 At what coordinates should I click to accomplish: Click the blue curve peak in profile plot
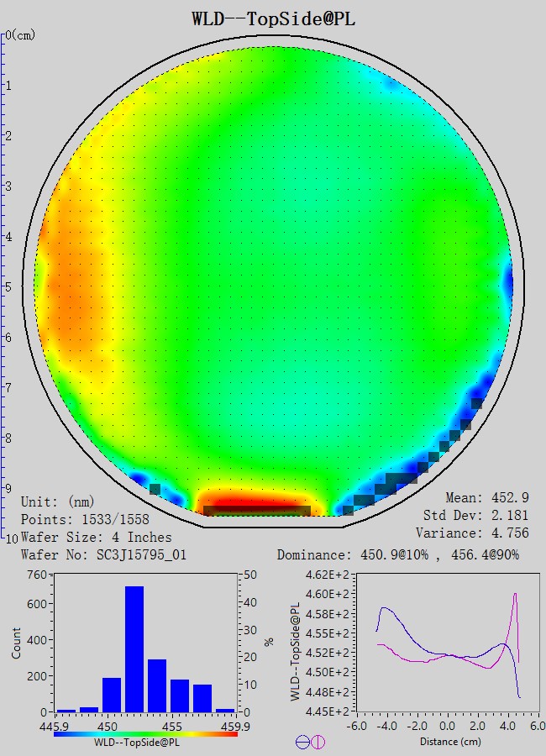[385, 607]
